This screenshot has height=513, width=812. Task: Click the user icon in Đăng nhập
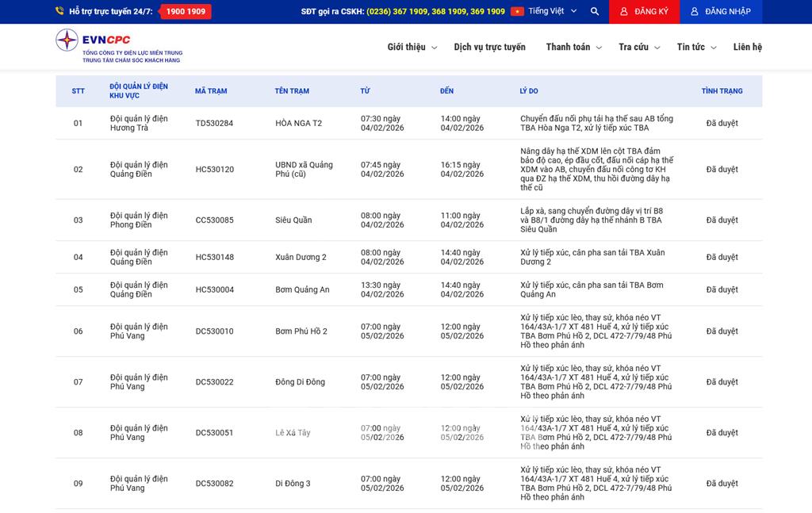point(695,12)
